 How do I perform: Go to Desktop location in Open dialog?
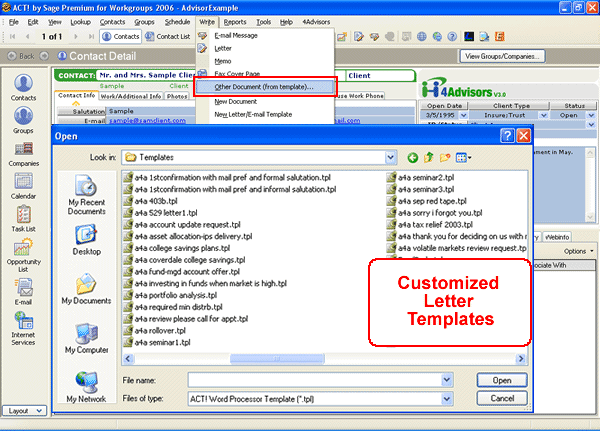tap(86, 240)
